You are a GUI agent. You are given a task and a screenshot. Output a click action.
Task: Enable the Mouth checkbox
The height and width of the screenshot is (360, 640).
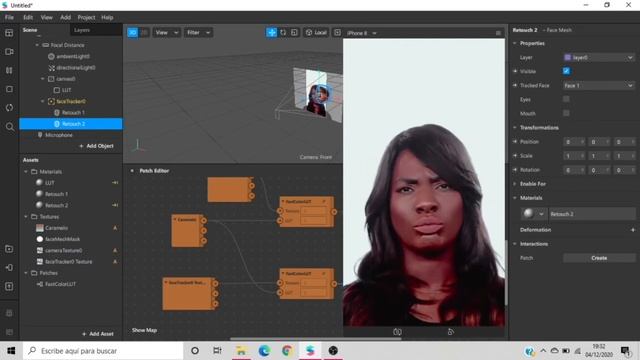point(566,113)
